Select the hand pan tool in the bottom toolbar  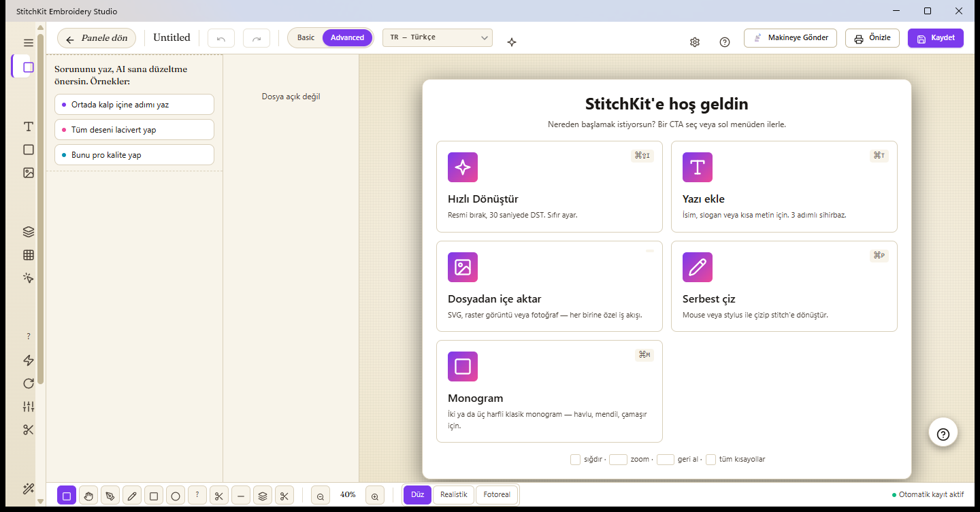coord(88,496)
